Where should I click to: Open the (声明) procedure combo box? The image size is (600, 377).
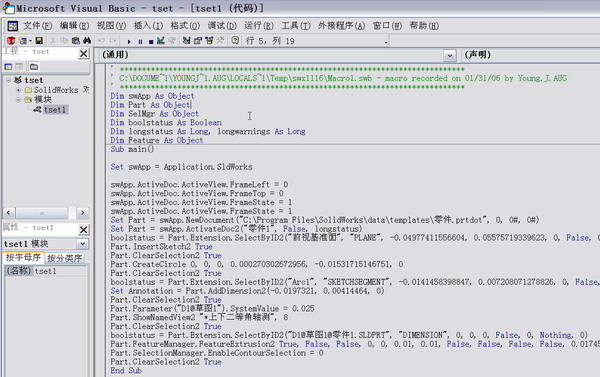click(x=531, y=55)
